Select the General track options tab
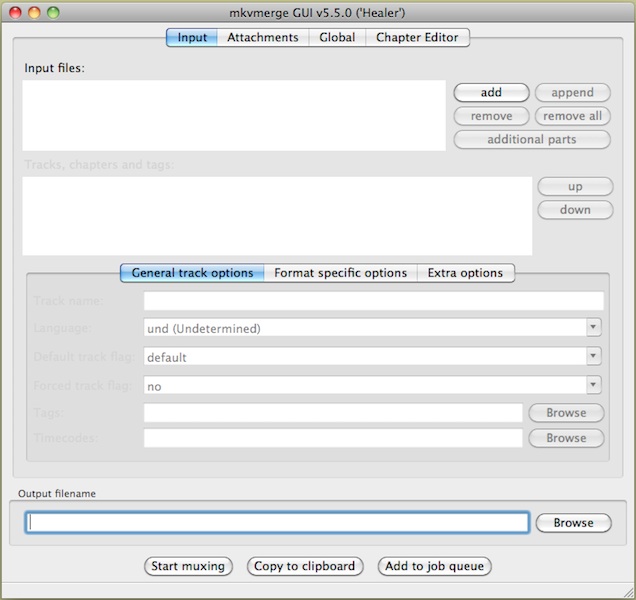This screenshot has height=600, width=636. [192, 273]
